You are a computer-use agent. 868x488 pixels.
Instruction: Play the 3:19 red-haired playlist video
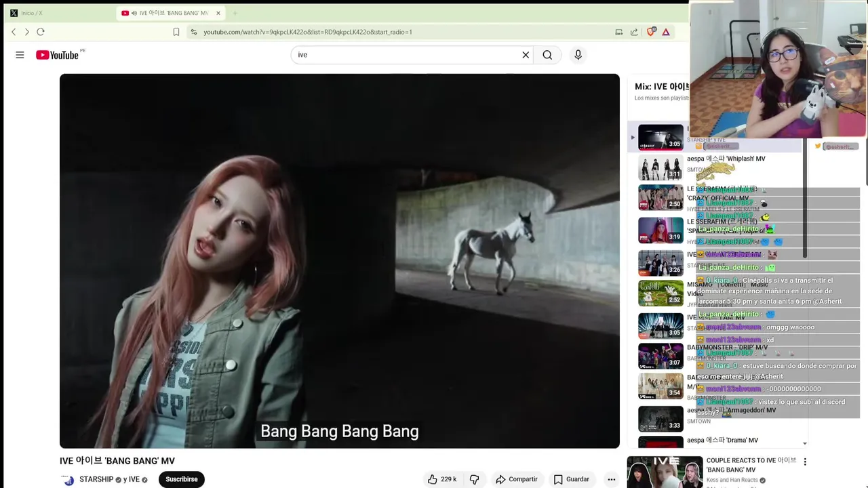(x=660, y=230)
